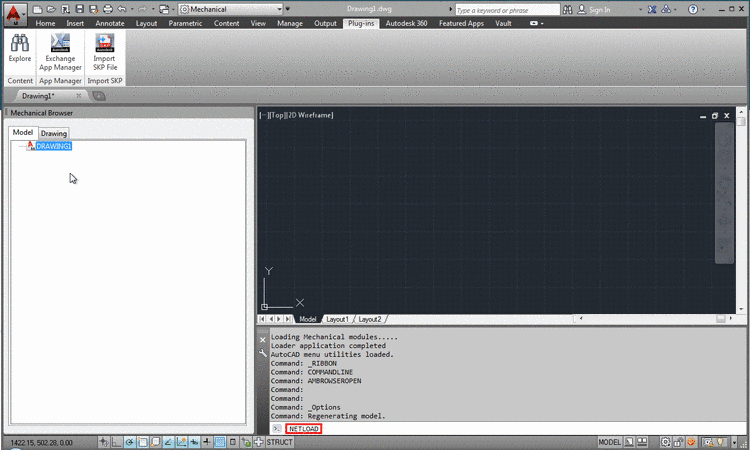Click the new drawing tab plus icon
This screenshot has height=450, width=750.
coord(99,96)
